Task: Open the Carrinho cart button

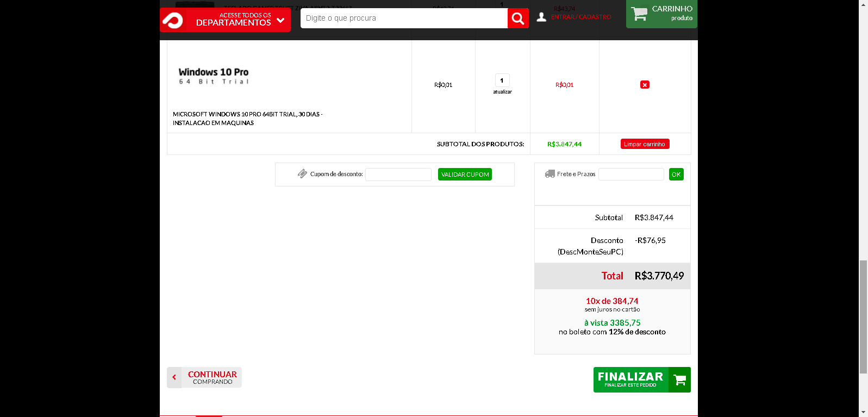Action: pos(661,14)
